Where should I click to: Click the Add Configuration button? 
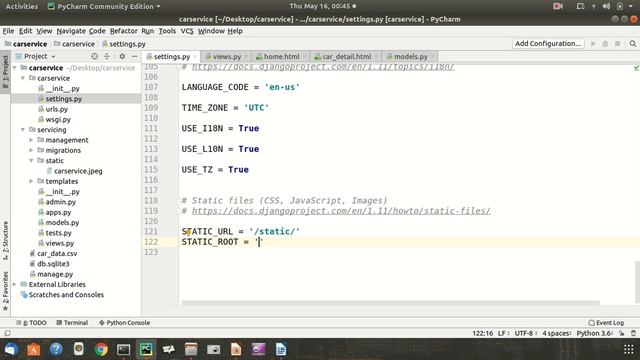[548, 43]
